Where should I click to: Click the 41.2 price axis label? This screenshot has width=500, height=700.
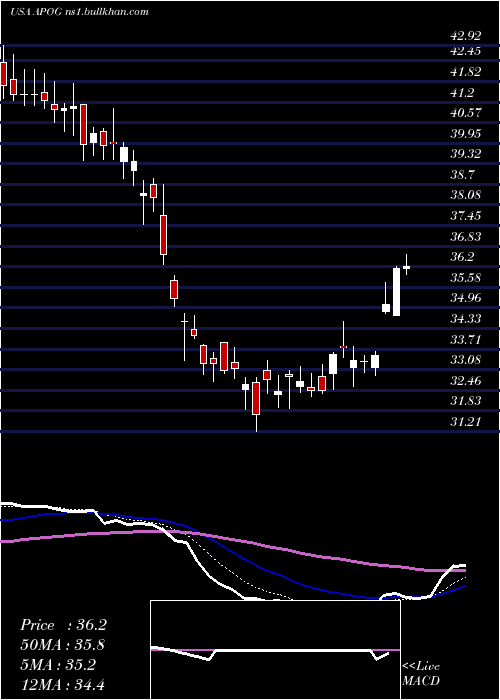point(462,92)
